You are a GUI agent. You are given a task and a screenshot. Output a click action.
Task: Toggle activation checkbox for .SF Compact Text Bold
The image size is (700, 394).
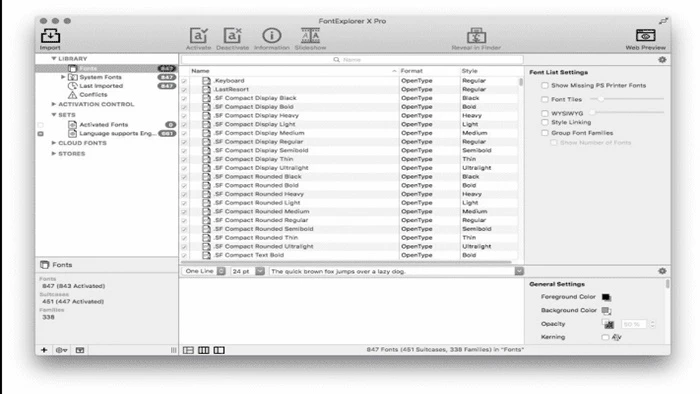(x=184, y=255)
